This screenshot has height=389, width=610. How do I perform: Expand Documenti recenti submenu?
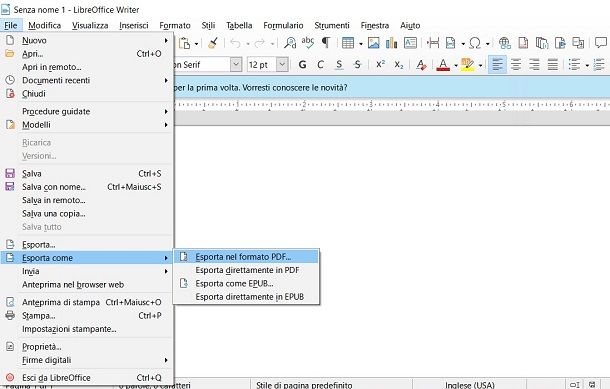click(x=87, y=81)
